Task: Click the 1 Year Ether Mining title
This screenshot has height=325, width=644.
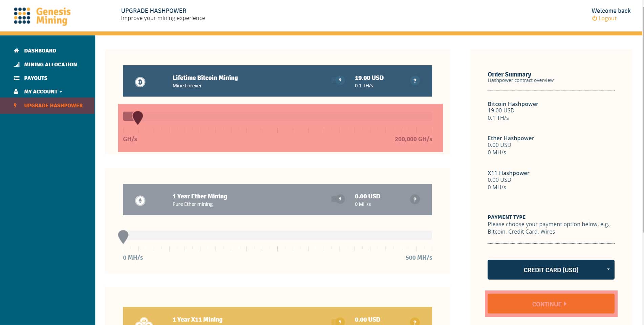Action: click(200, 196)
